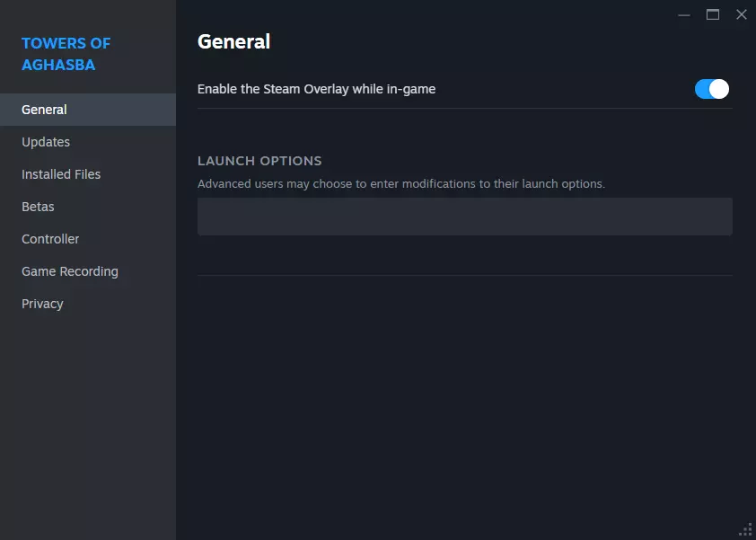Image resolution: width=756 pixels, height=540 pixels.
Task: Click empty sidebar area below Privacy
Action: coord(87,413)
